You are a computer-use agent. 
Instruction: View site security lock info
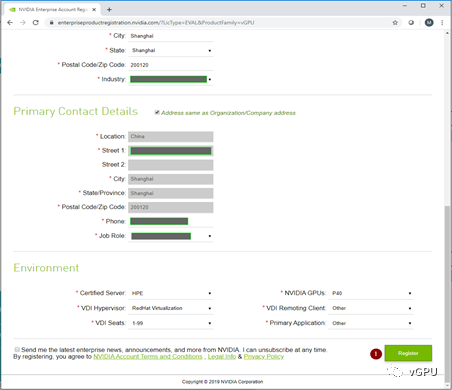tap(51, 23)
